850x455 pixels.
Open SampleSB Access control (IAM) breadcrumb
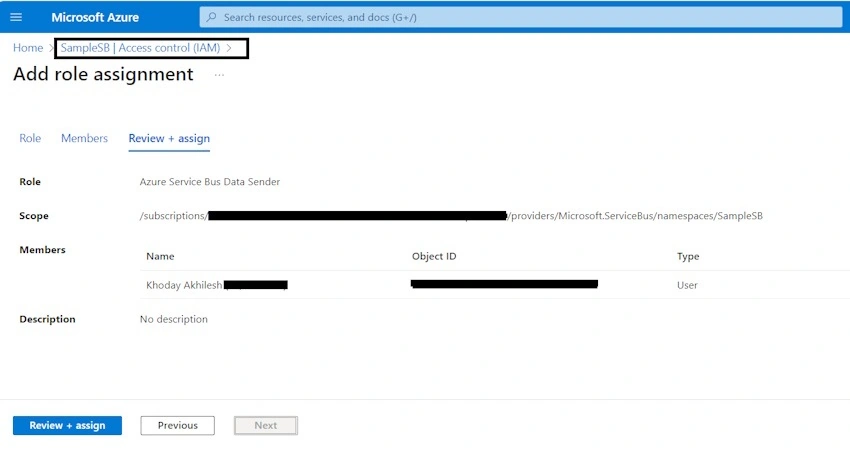[x=140, y=48]
